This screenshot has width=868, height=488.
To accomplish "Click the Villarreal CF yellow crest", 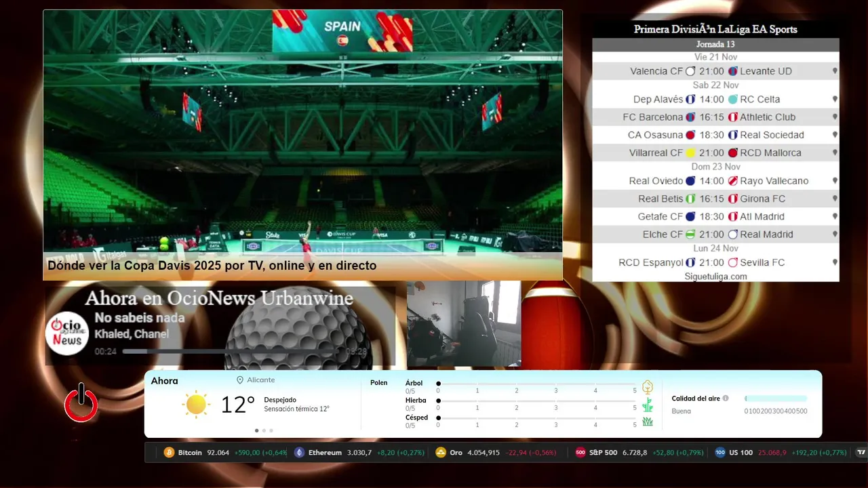I will coord(690,153).
